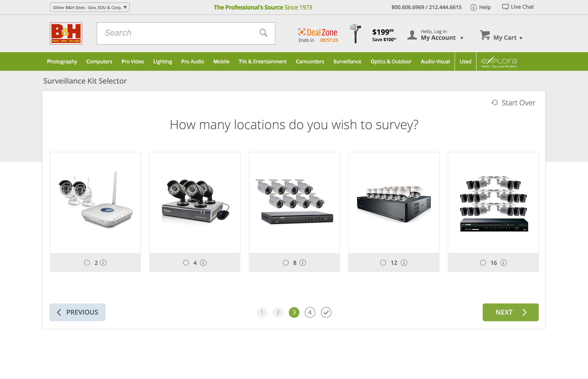Click the gimbal deal product image
This screenshot has height=379, width=588.
point(355,34)
